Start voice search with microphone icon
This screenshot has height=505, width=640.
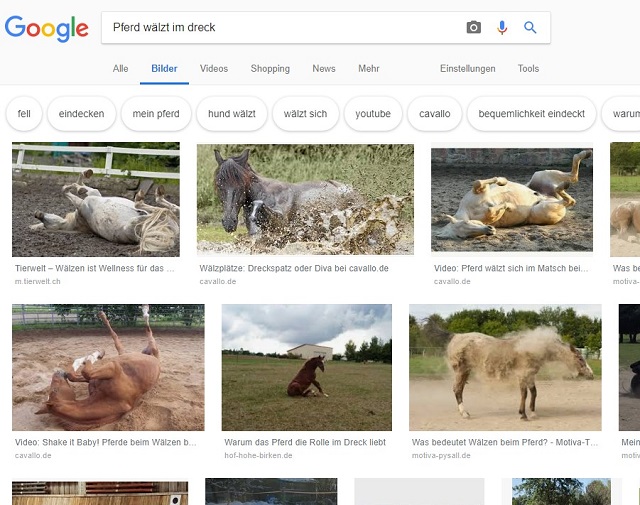(502, 27)
